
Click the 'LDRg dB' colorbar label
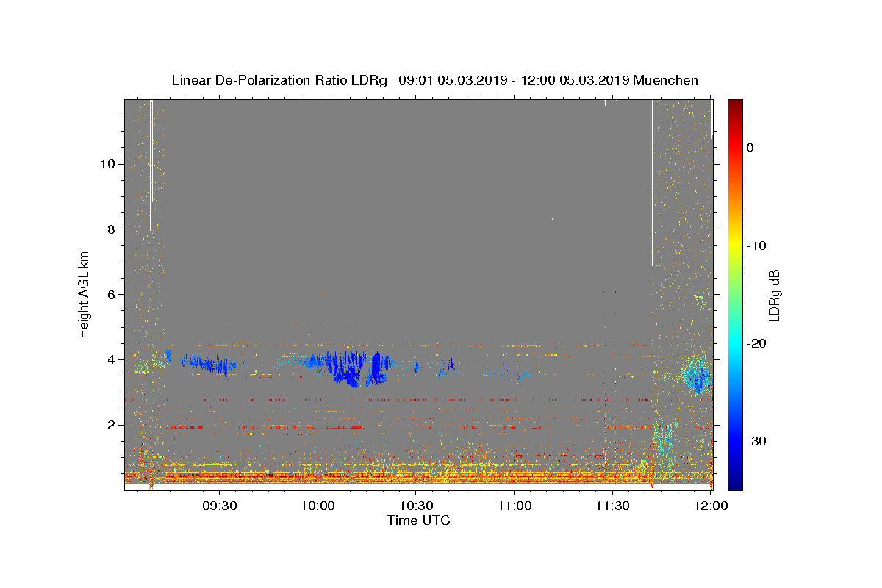[x=774, y=295]
